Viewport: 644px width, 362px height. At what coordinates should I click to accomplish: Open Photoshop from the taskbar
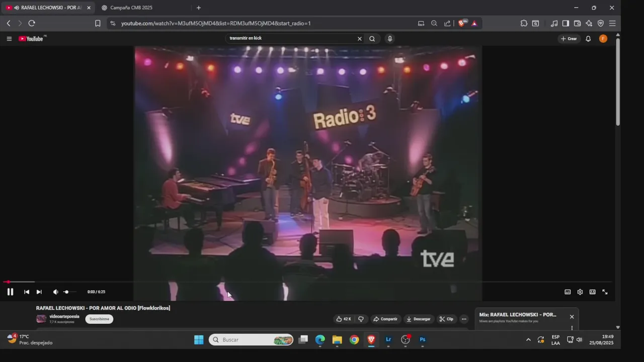423,340
